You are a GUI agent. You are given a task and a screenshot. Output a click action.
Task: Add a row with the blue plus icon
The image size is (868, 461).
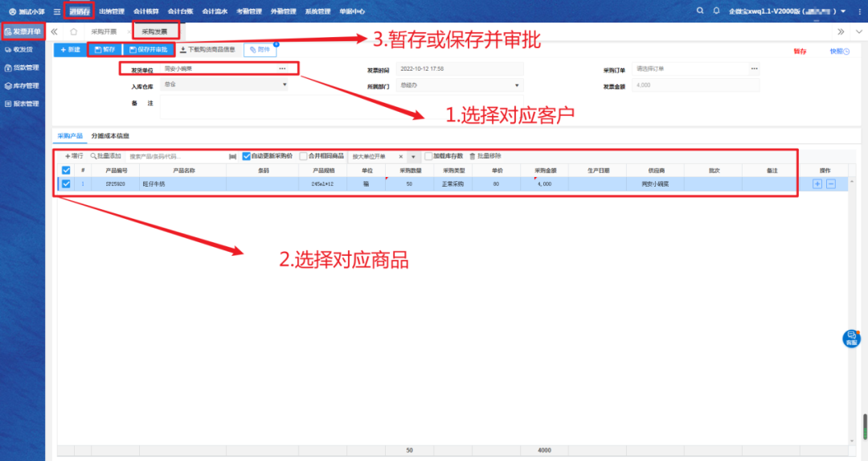(x=817, y=183)
